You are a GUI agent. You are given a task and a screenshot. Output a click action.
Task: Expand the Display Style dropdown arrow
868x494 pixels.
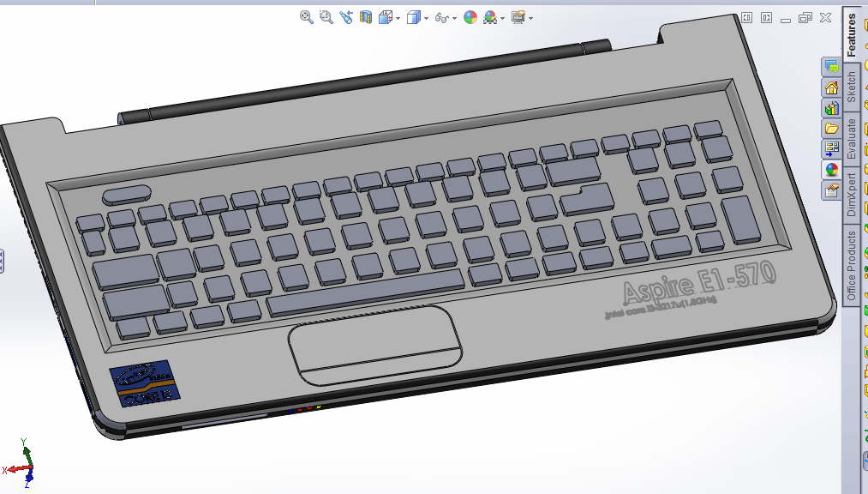(x=426, y=18)
